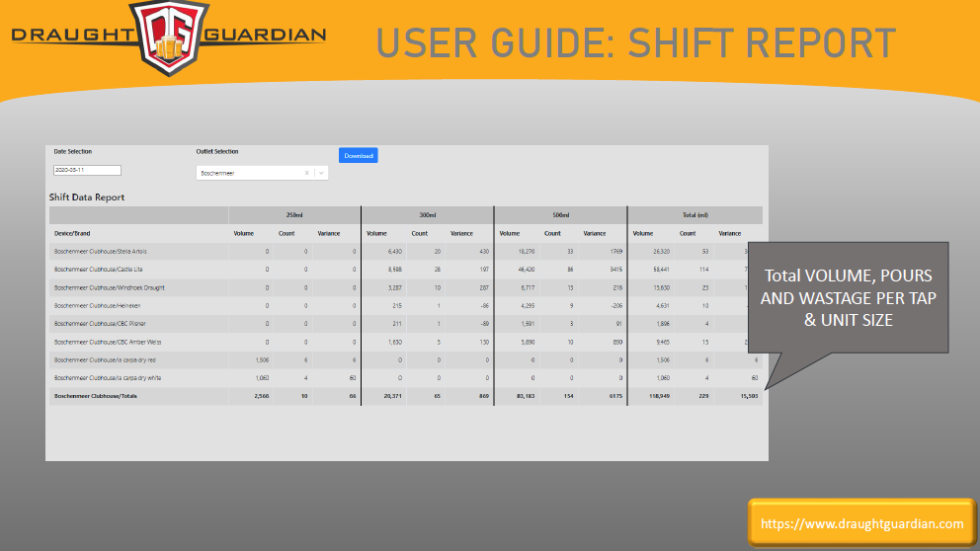Select the Boschenmeer Clubhouse/Castle Lite row label
This screenshot has height=551, width=980.
98,270
